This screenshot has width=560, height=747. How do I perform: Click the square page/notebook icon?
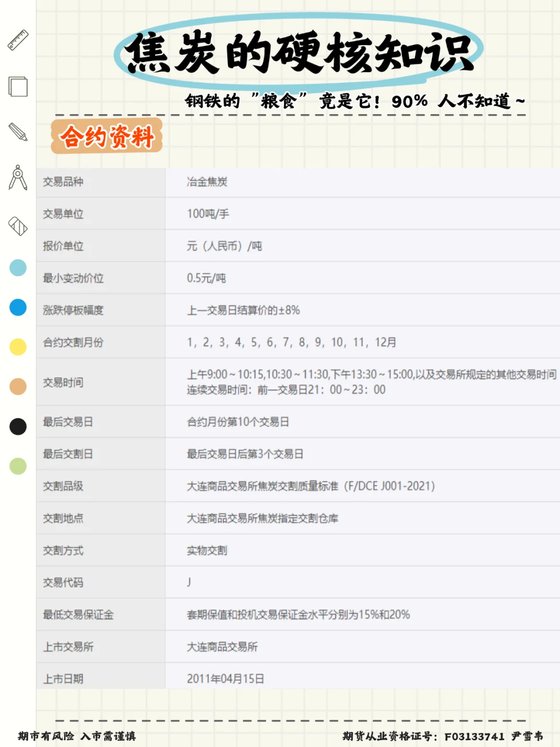click(18, 86)
